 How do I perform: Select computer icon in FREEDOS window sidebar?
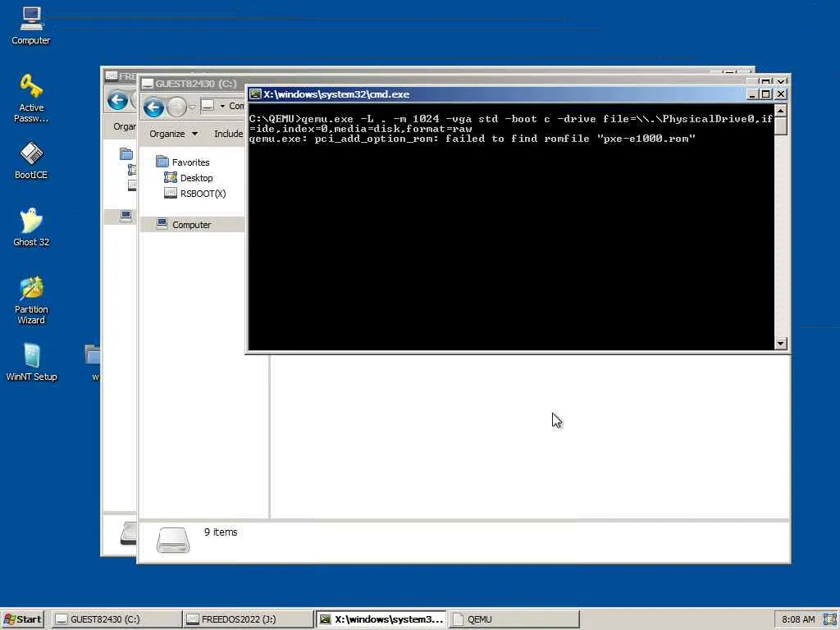click(126, 216)
